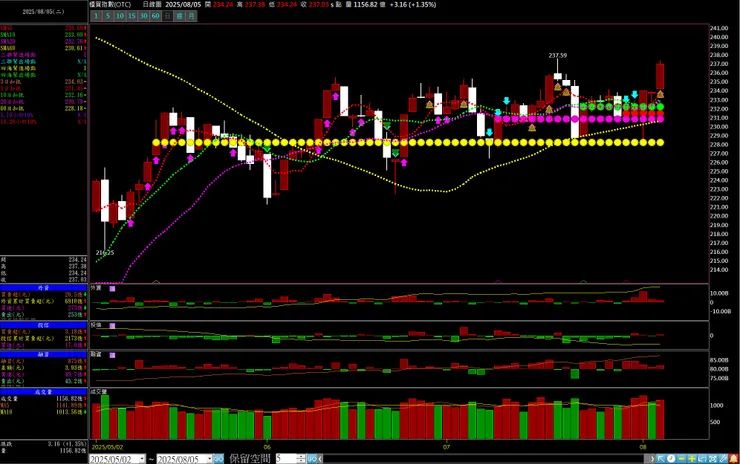The height and width of the screenshot is (464, 740).
Task: Click the reserved-space value field showing 5
Action: pos(286,459)
